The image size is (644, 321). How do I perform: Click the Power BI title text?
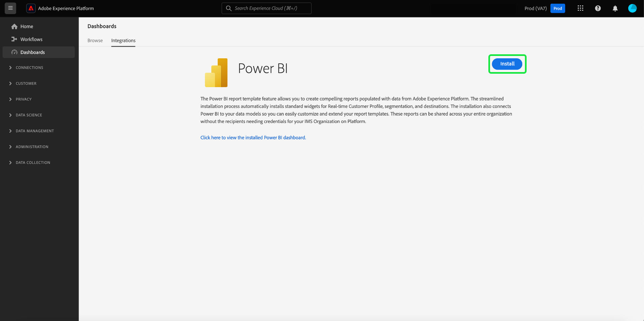click(x=263, y=69)
